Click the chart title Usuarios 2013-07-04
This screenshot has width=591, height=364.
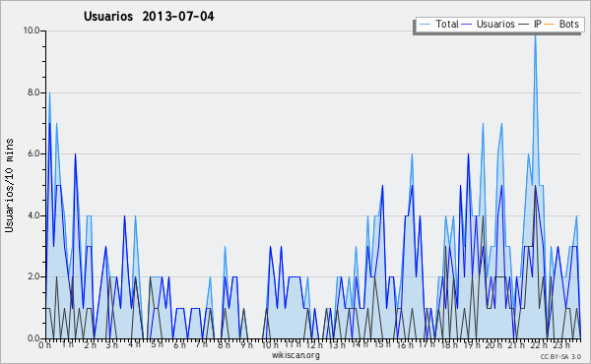149,16
